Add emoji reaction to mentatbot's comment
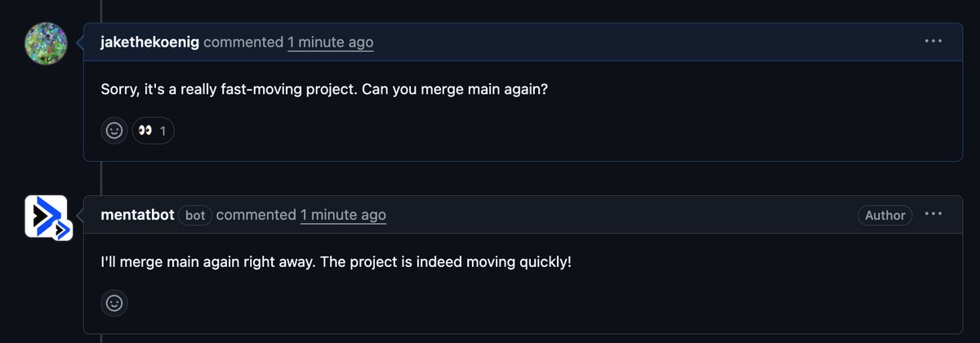This screenshot has width=980, height=343. click(x=114, y=303)
